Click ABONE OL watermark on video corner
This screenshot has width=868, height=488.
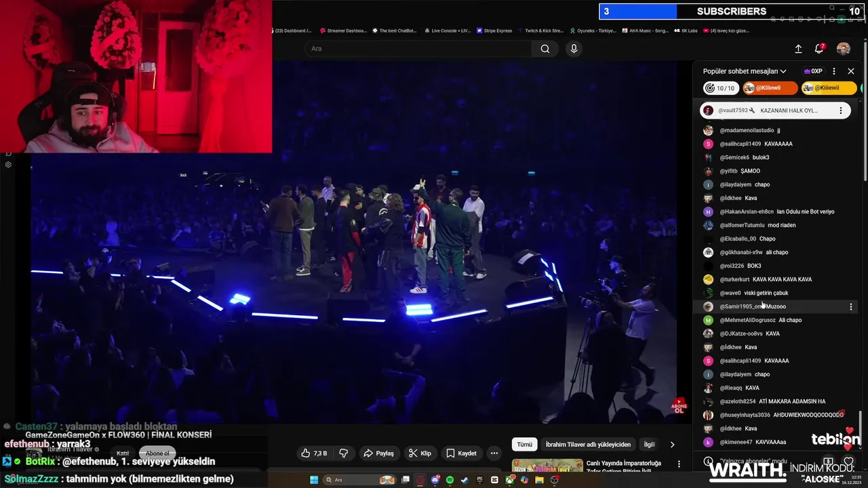tap(679, 406)
